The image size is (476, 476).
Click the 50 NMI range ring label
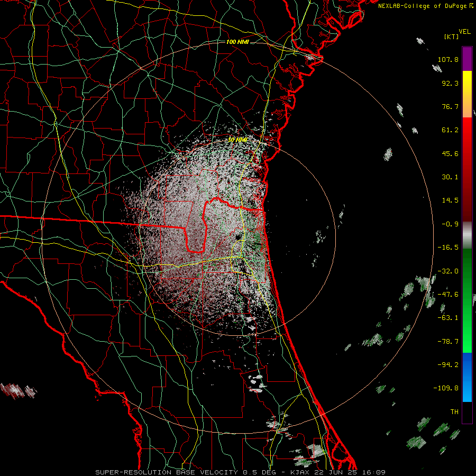[237, 140]
